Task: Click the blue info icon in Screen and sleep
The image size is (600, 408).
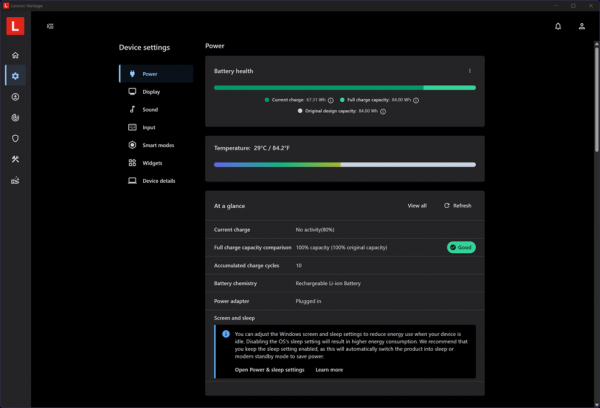Action: [226, 334]
